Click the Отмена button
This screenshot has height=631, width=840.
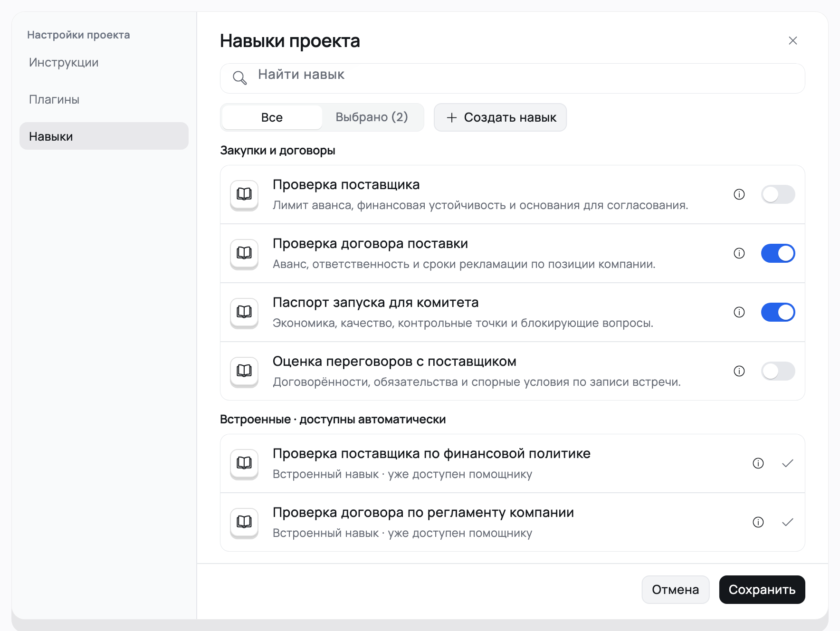(x=676, y=590)
